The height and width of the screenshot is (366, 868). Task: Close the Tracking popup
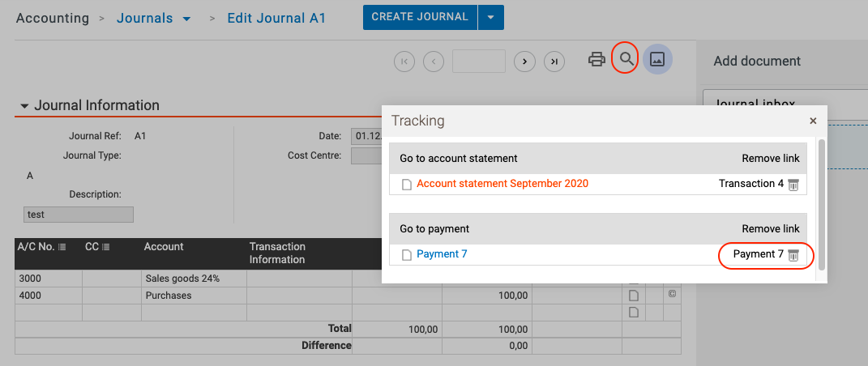(813, 121)
